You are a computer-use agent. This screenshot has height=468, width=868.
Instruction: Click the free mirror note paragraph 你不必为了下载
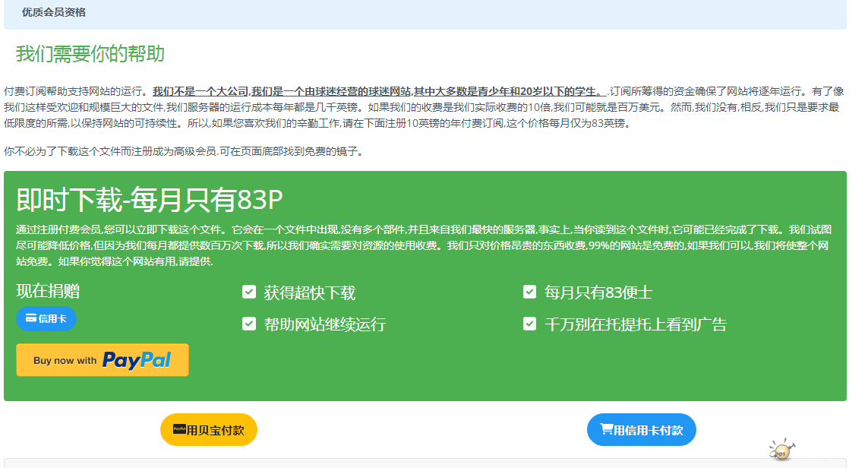click(183, 151)
